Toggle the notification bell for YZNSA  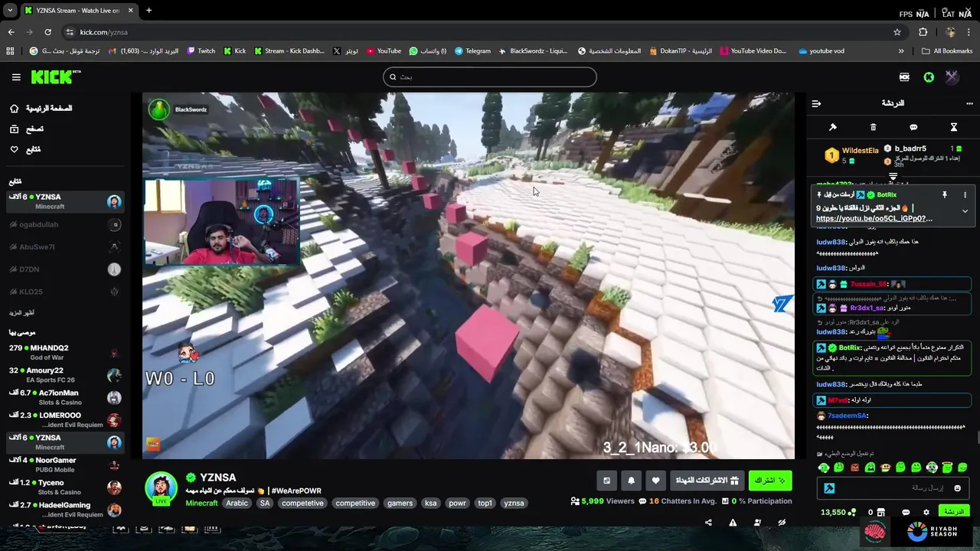[632, 481]
